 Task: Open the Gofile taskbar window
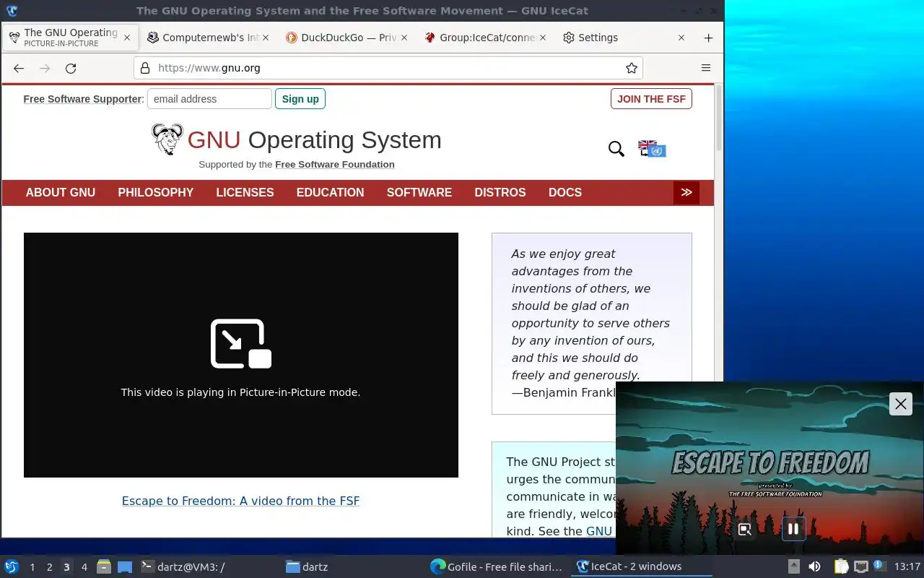498,566
